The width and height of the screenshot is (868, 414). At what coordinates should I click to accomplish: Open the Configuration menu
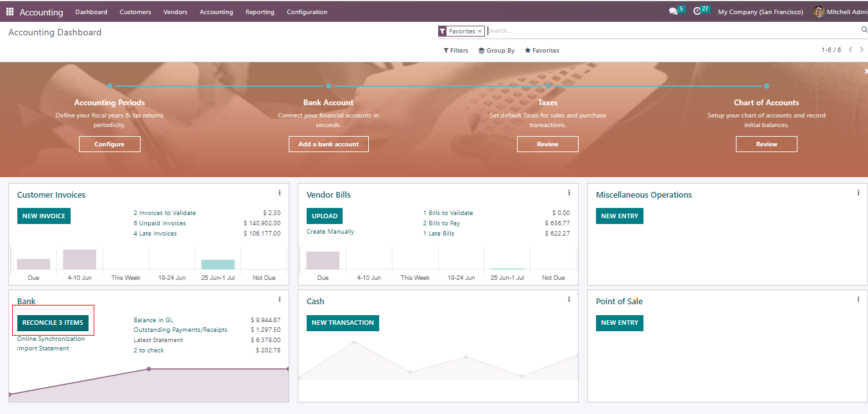[x=307, y=12]
